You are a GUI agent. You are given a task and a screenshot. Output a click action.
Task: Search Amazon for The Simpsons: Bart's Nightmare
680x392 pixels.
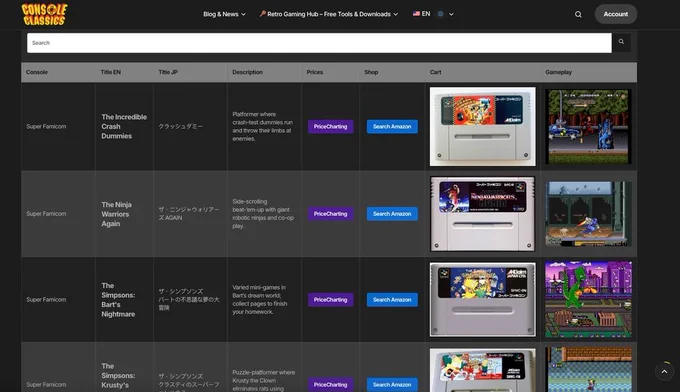pyautogui.click(x=392, y=300)
